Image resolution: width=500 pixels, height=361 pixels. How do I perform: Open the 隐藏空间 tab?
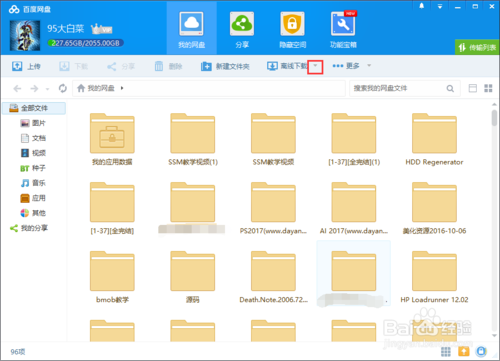pyautogui.click(x=292, y=29)
